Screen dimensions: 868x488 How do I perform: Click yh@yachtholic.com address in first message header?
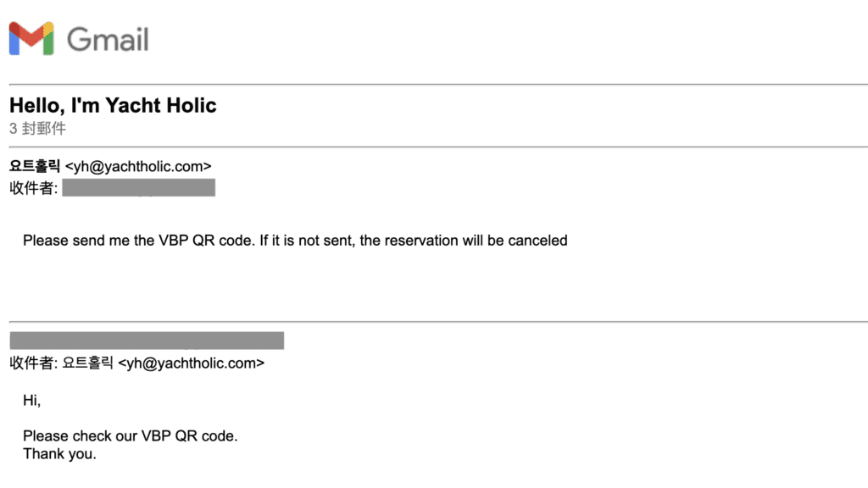[138, 167]
